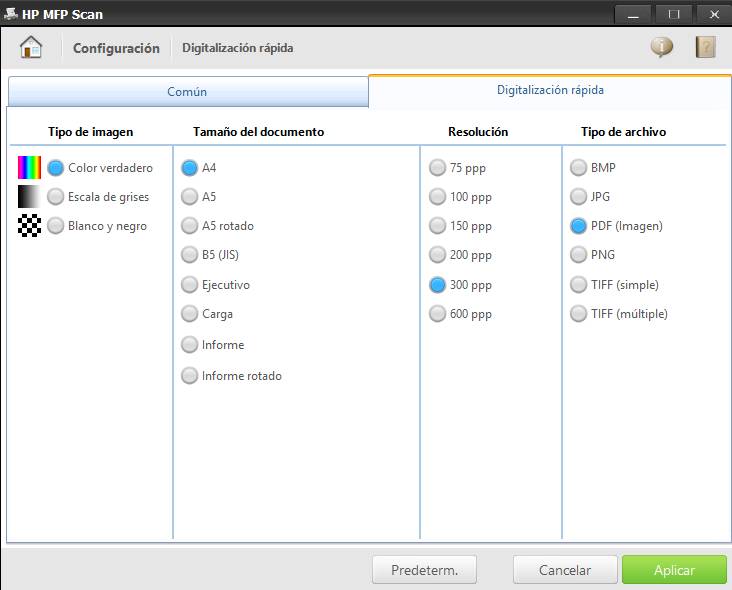Maximize the HP MFP Scan window
The height and width of the screenshot is (590, 732).
click(674, 14)
